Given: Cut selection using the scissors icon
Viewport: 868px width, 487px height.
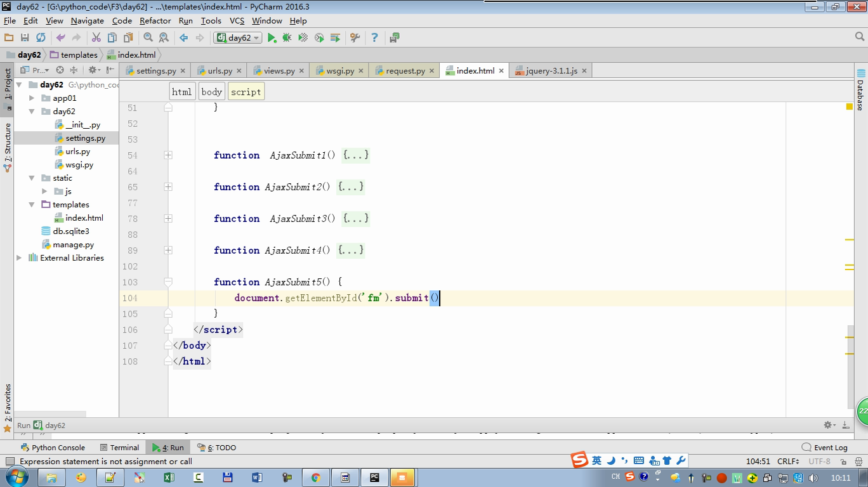Looking at the screenshot, I should pyautogui.click(x=96, y=38).
